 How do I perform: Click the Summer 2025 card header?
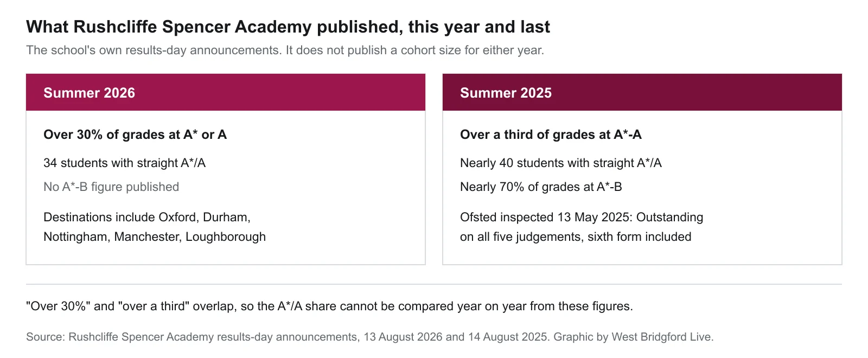click(642, 92)
